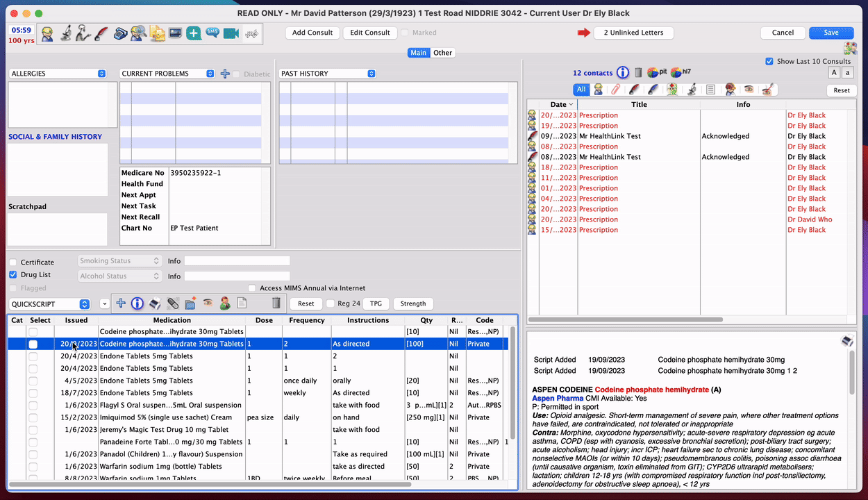The height and width of the screenshot is (500, 868).
Task: Disable the Drug List checkbox
Action: click(x=12, y=274)
